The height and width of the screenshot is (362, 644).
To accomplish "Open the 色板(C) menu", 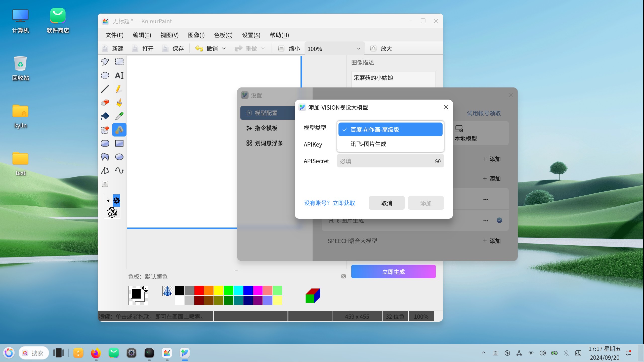I will click(223, 35).
